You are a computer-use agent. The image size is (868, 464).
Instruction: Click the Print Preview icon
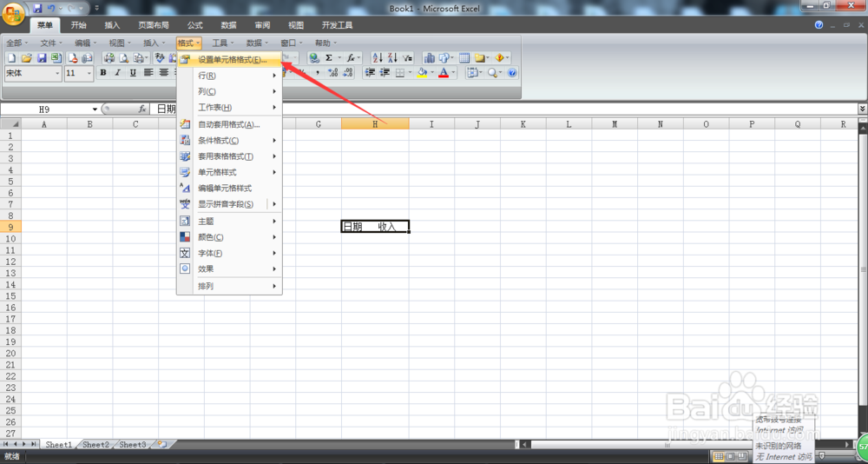coord(124,57)
